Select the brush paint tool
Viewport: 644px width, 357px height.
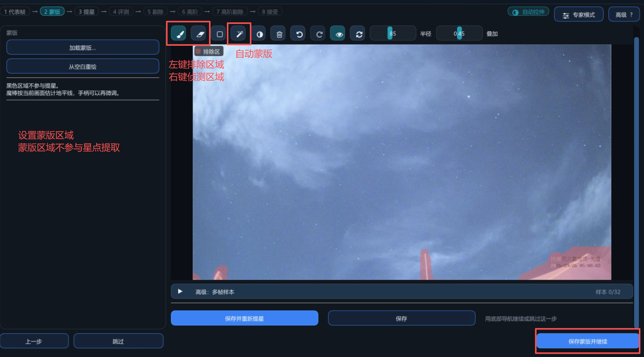pos(178,33)
